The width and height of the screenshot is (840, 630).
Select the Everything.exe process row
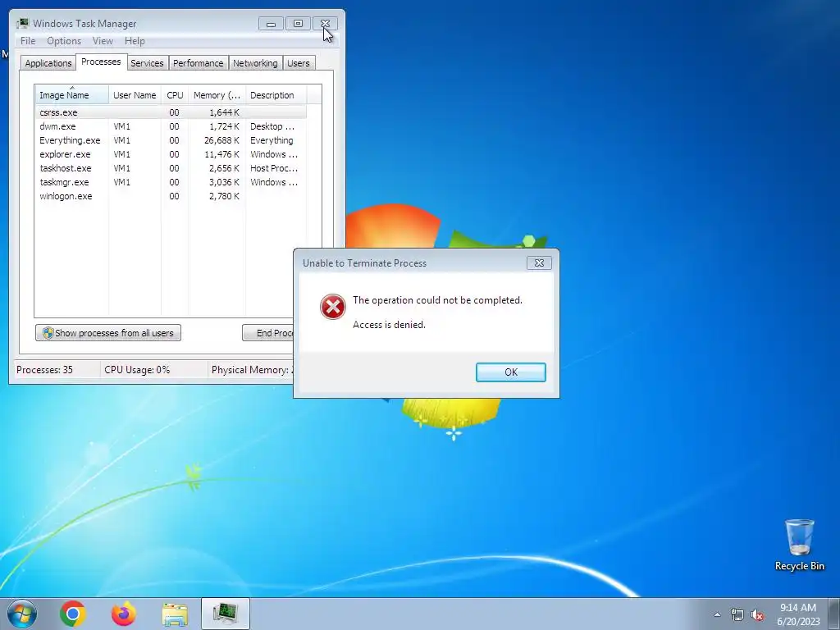click(171, 140)
